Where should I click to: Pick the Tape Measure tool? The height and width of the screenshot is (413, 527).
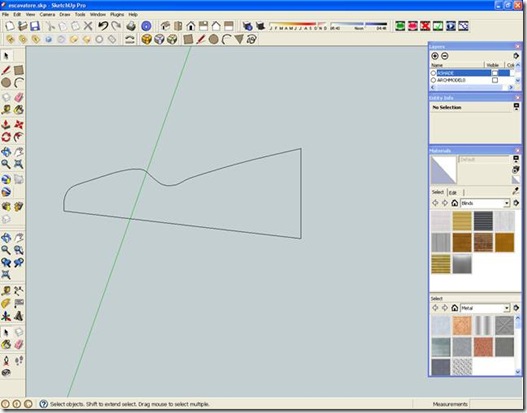(6, 110)
